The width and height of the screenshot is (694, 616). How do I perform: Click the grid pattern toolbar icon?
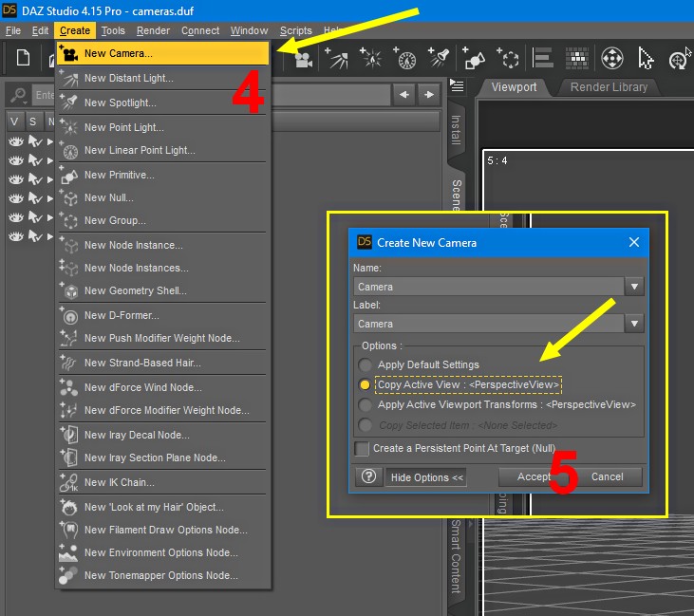pos(576,58)
